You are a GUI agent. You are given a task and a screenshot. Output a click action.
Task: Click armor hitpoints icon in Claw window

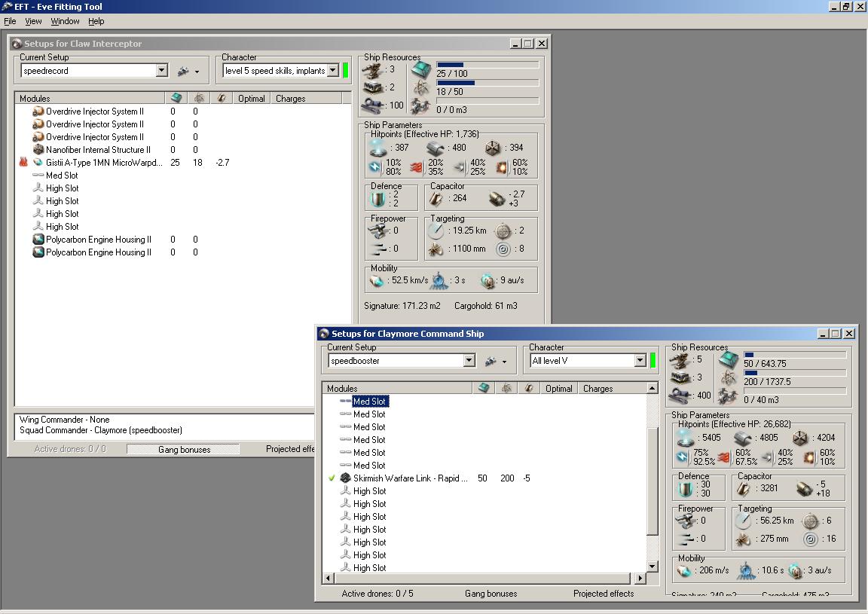pyautogui.click(x=436, y=148)
